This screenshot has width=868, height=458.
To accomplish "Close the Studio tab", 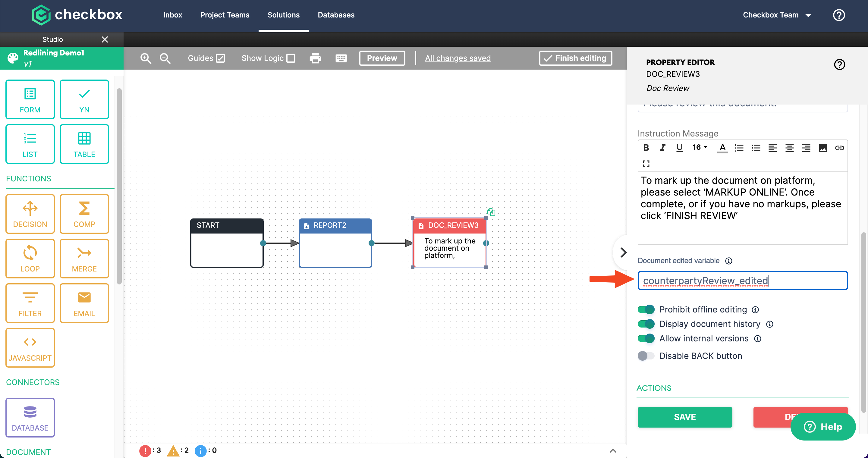I will [105, 39].
